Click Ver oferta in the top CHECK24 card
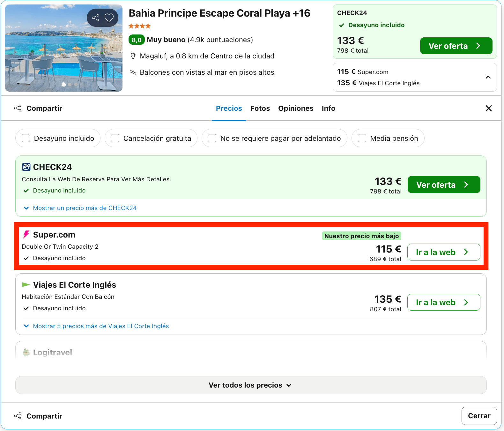The image size is (504, 431). [456, 46]
